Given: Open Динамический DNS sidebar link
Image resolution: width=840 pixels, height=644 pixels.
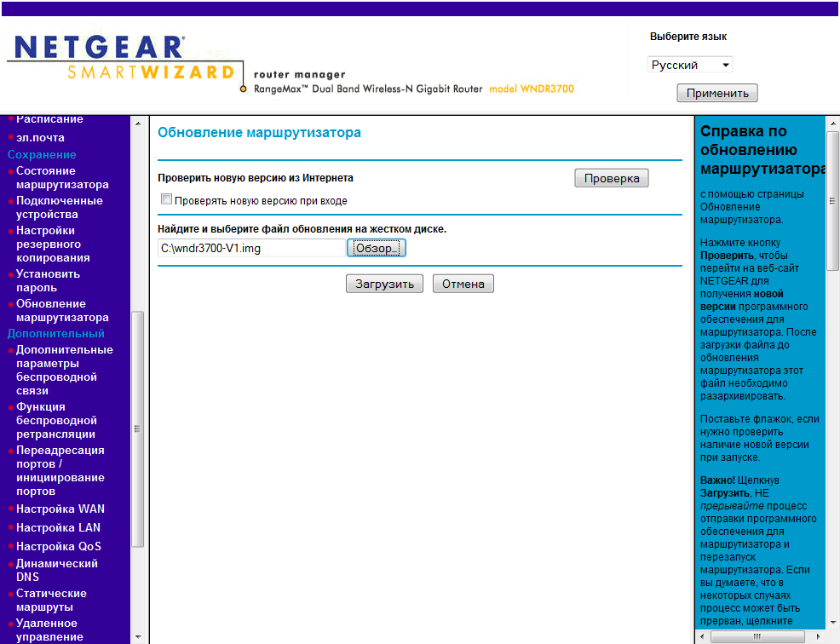Looking at the screenshot, I should [57, 570].
